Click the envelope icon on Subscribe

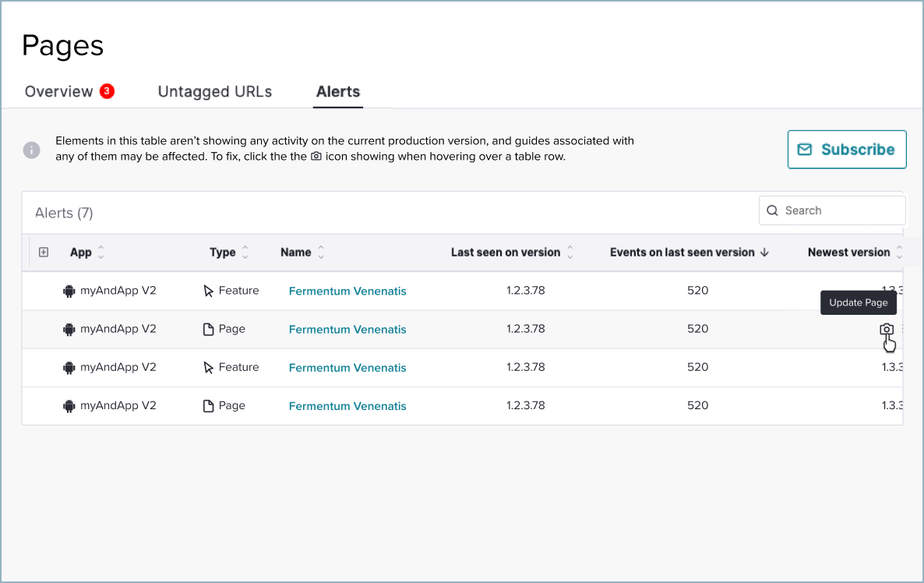click(804, 150)
